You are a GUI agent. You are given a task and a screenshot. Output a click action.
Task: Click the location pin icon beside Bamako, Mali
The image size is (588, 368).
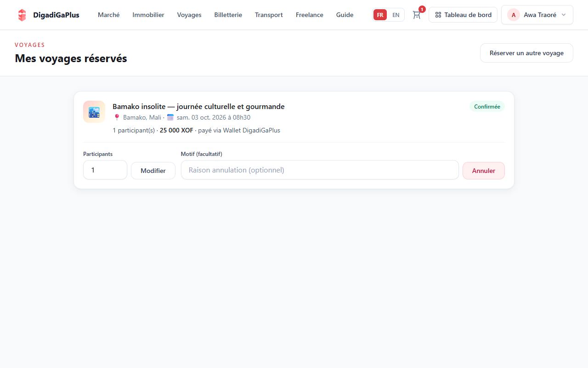click(117, 117)
